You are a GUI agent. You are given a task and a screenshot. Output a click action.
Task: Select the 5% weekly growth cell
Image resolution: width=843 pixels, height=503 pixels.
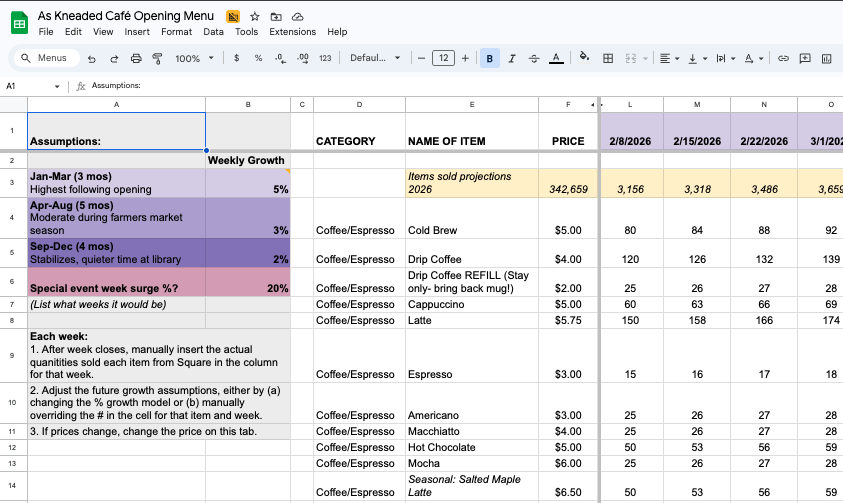[248, 183]
